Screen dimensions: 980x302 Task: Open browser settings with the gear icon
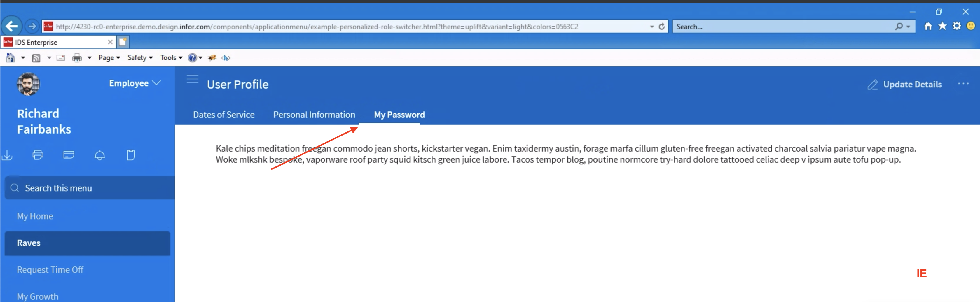[x=957, y=26]
